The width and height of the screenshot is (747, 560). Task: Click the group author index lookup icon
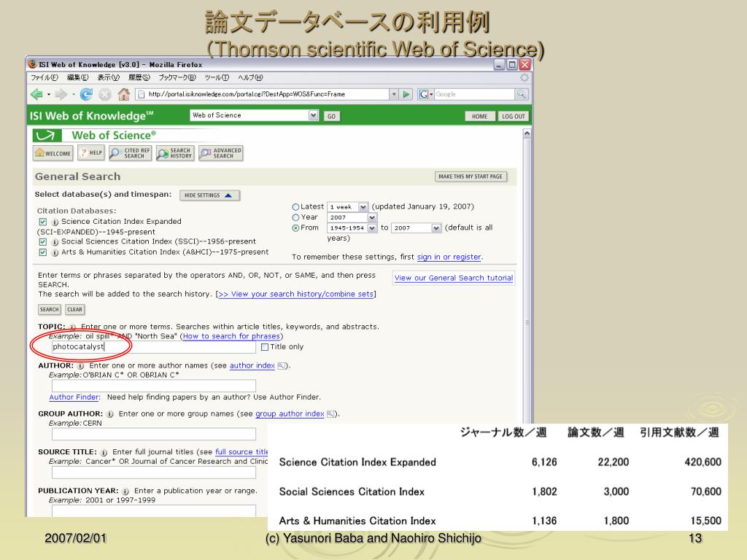[x=330, y=414]
